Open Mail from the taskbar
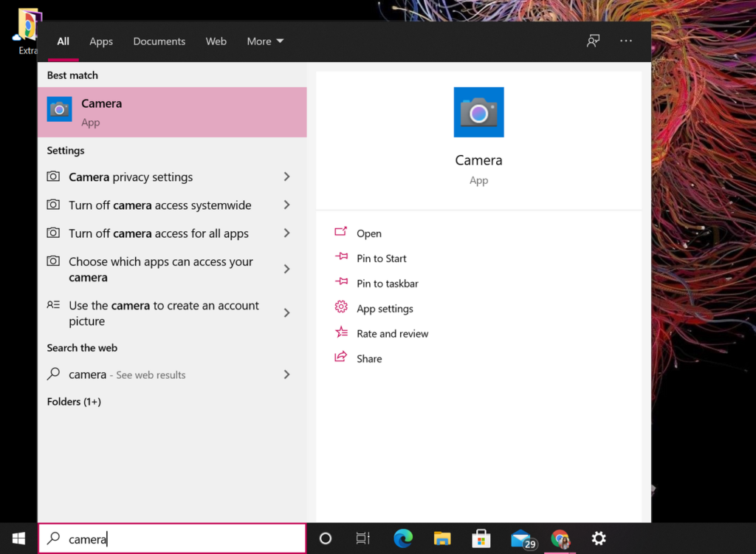Viewport: 756px width, 554px height. pos(521,538)
